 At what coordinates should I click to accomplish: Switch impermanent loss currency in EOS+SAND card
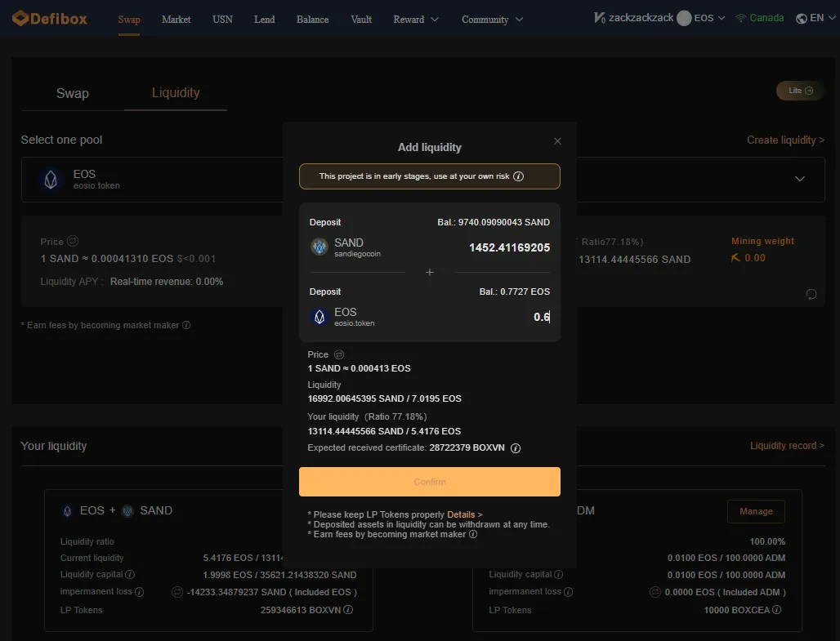click(x=176, y=592)
